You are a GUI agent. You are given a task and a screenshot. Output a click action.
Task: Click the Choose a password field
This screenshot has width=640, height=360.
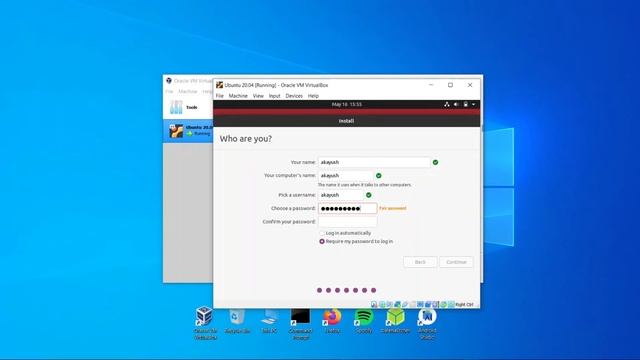click(347, 209)
